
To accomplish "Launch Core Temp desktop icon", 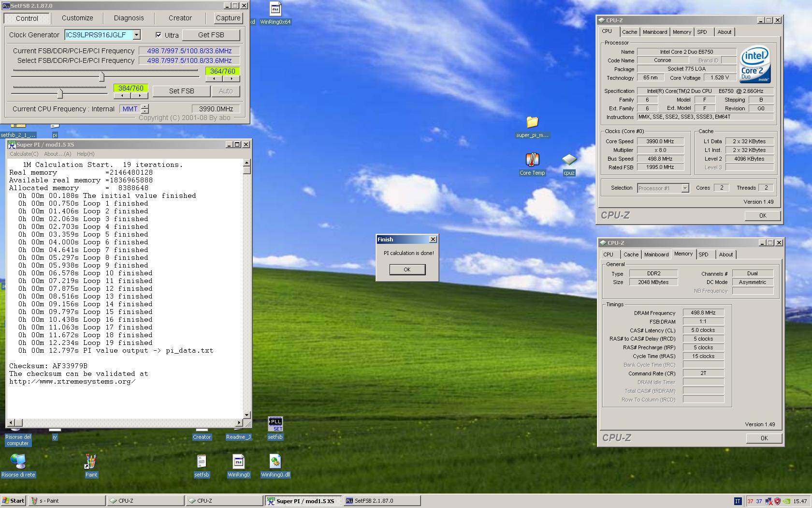I will 532,164.
